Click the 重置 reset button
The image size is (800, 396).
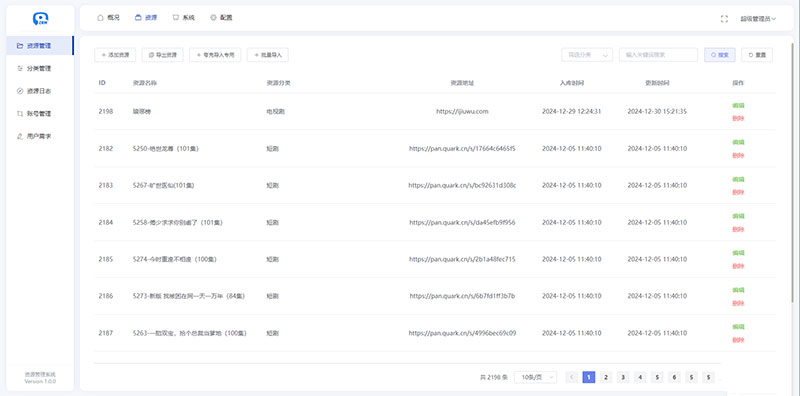point(757,55)
